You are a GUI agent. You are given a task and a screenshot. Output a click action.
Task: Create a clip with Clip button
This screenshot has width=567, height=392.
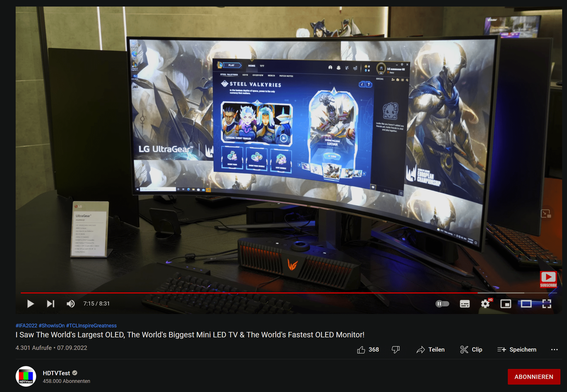[471, 350]
